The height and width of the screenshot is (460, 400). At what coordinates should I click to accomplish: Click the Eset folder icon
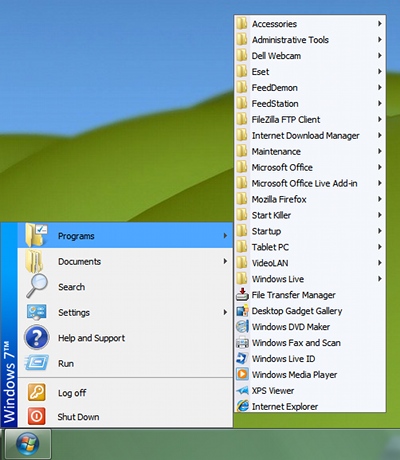tap(242, 72)
